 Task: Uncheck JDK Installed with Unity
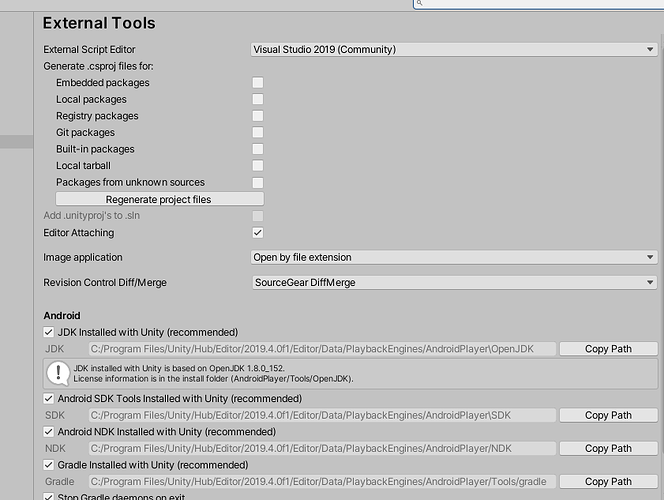tap(49, 332)
